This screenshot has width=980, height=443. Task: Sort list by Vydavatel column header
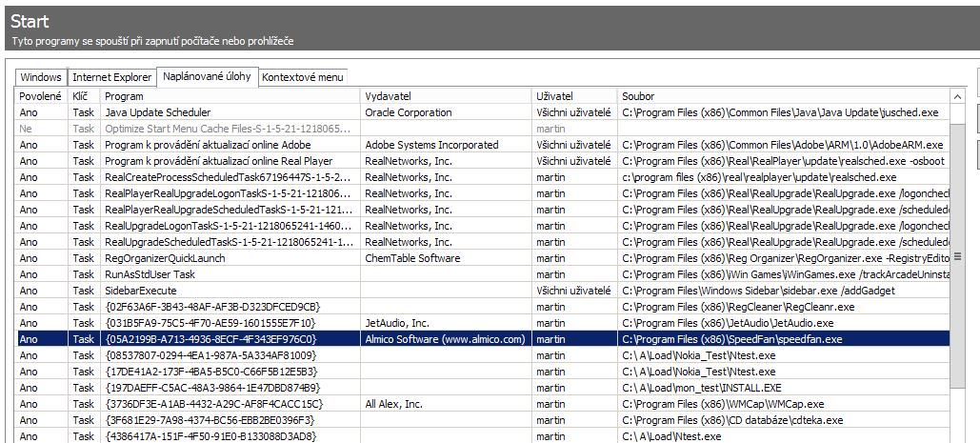pyautogui.click(x=446, y=96)
